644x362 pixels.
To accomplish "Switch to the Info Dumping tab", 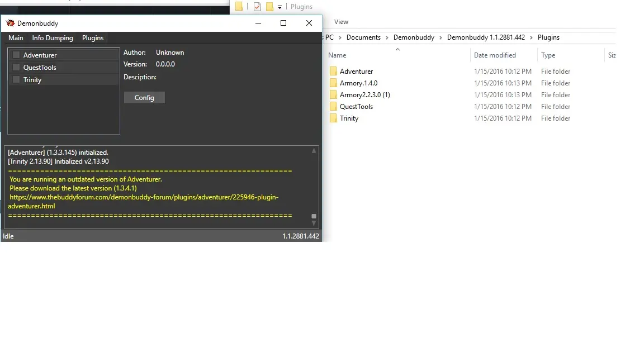I will click(x=53, y=38).
